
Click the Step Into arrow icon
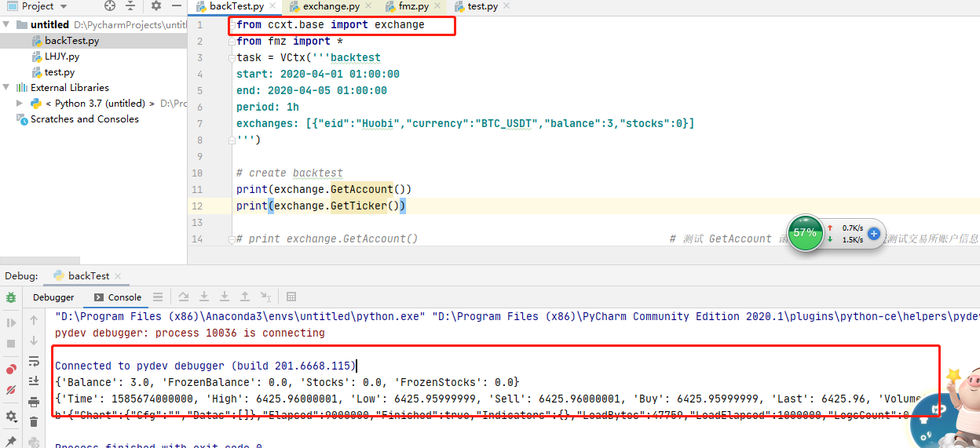tap(225, 297)
